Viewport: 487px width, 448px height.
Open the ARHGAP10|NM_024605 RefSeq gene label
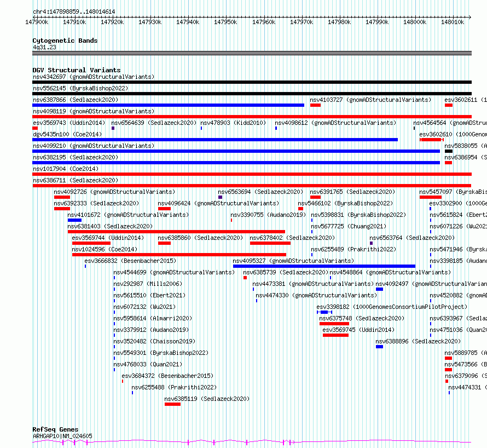(62, 436)
